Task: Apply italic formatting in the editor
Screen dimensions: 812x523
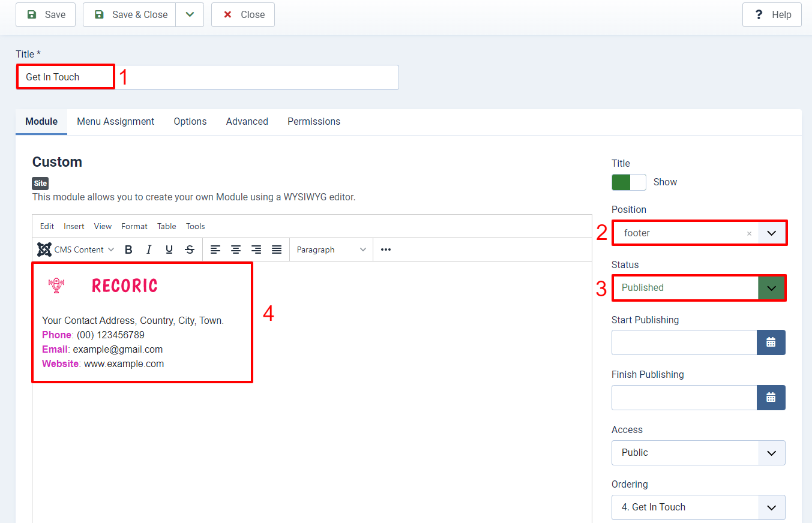Action: click(x=149, y=249)
